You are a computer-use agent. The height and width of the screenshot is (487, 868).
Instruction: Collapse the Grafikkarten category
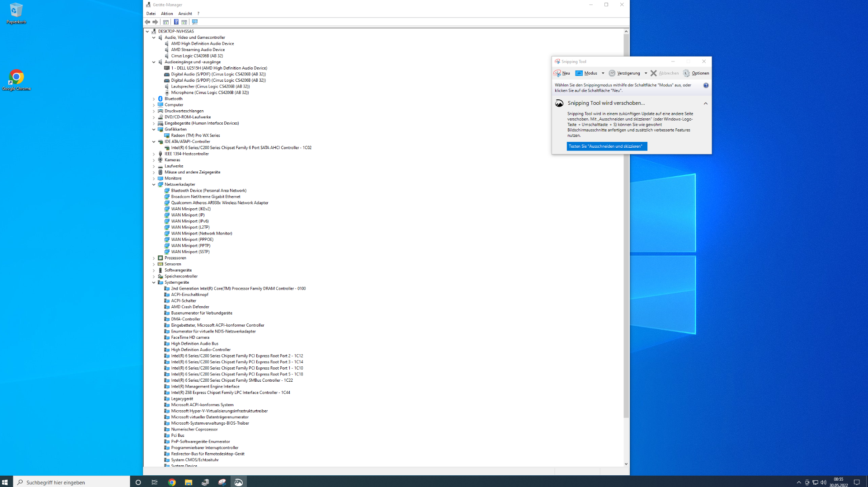click(154, 130)
